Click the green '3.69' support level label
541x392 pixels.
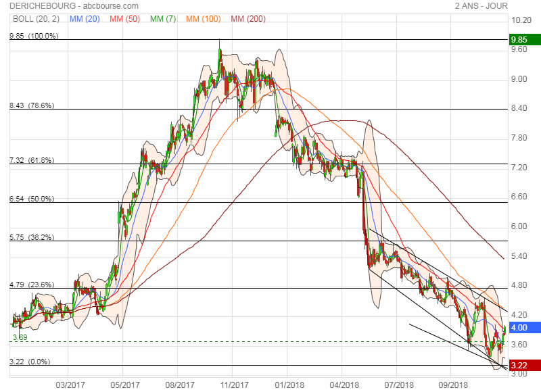(20, 337)
